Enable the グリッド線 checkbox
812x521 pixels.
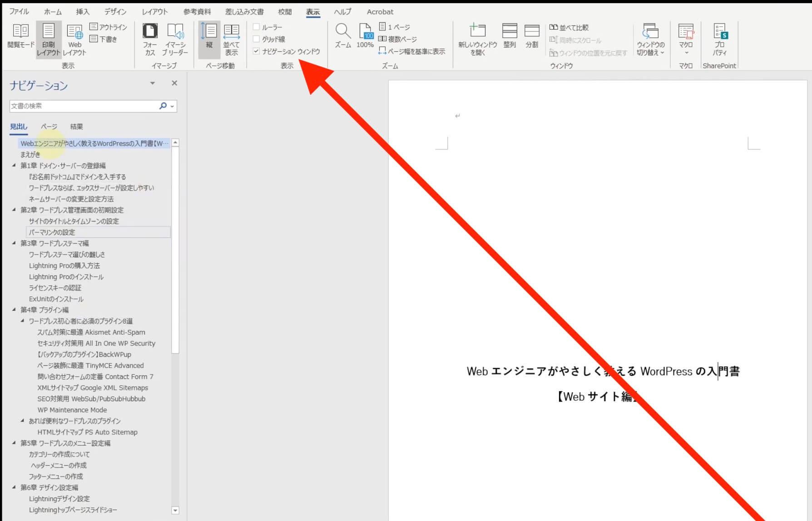257,39
